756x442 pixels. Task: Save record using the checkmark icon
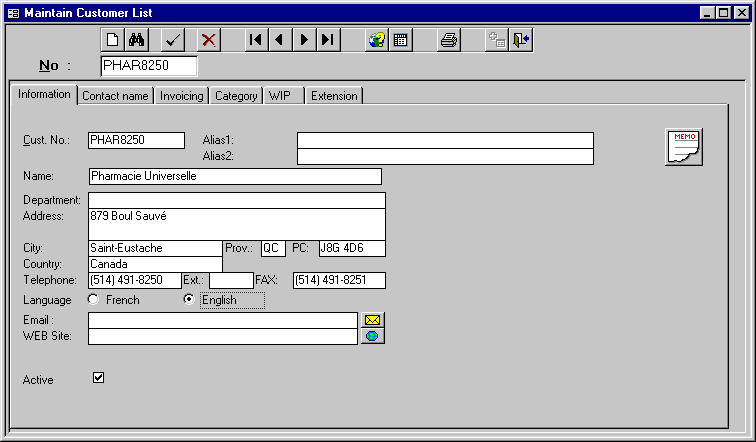pyautogui.click(x=173, y=40)
